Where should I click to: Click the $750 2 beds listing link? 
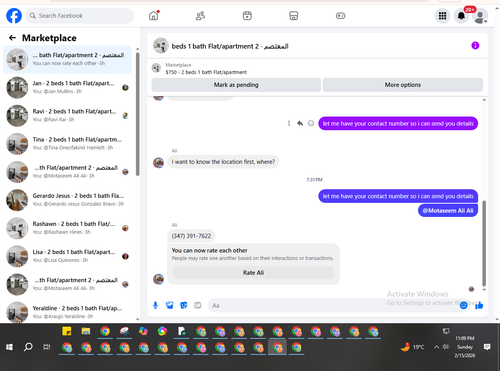pos(206,72)
